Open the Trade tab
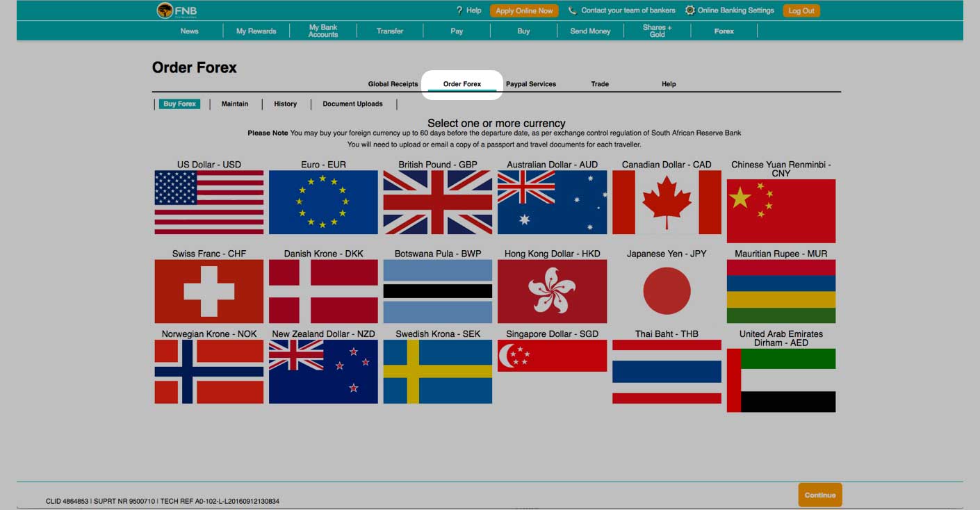The height and width of the screenshot is (510, 980). tap(600, 84)
